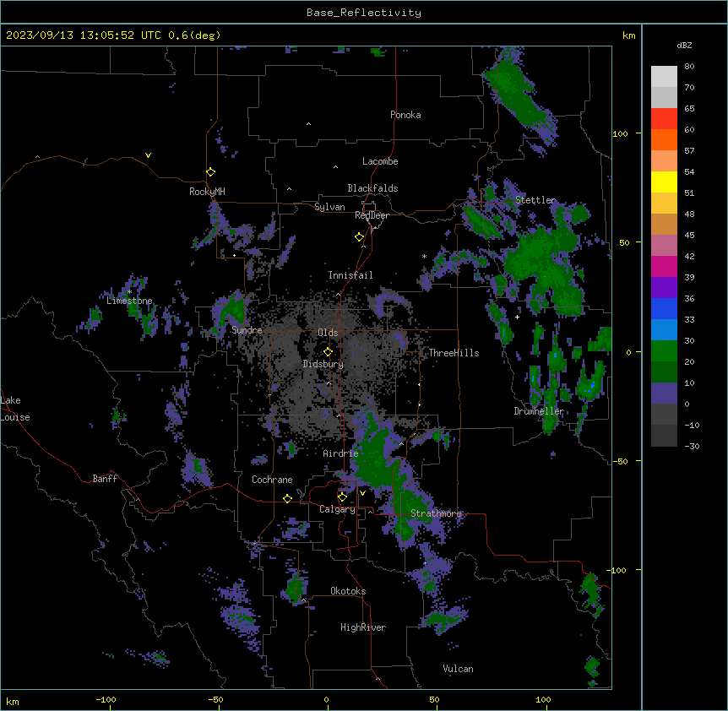
Task: Click the Base_Reflectivity title text
Action: (364, 13)
